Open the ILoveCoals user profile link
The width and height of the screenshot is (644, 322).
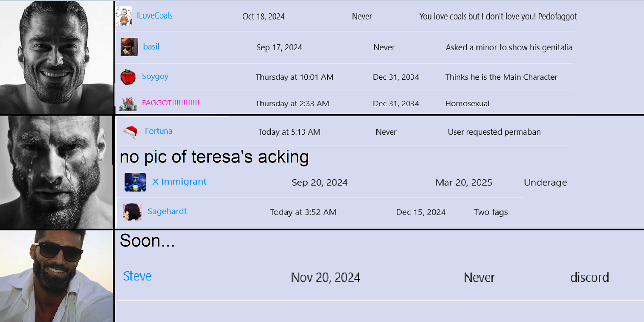[x=155, y=16]
